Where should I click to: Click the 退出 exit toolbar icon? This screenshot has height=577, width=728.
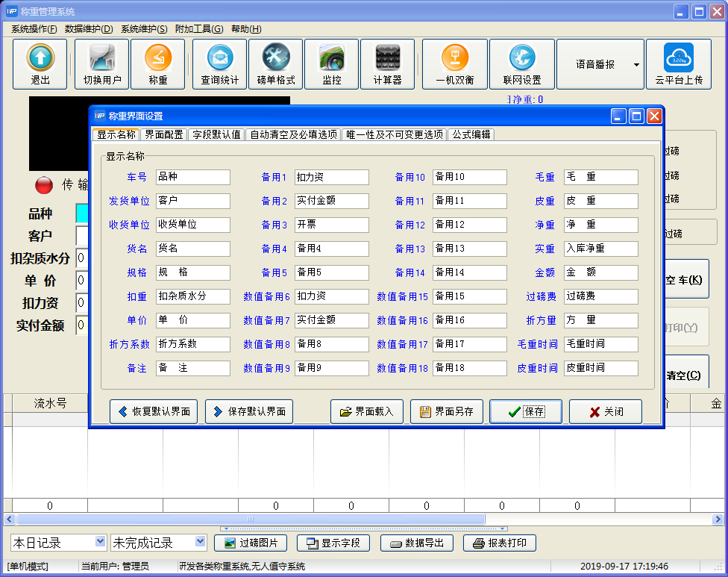[40, 64]
